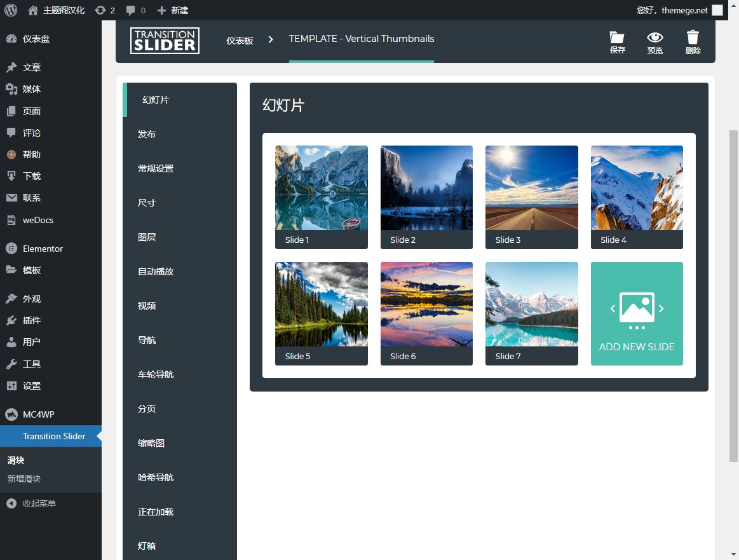Click the TEMPLATE - Vertical Thumbnails title
The image size is (739, 560).
pos(362,39)
